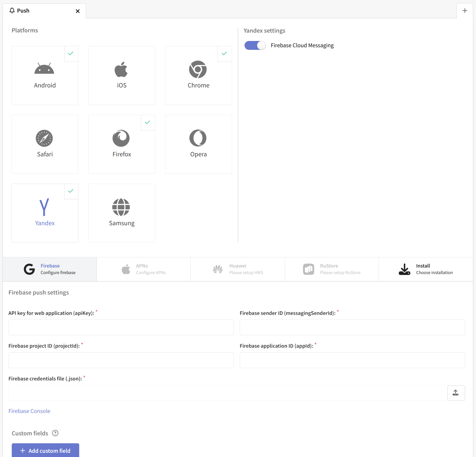Open the RuStore setup tab
Screen dimensions: 476x457
click(332, 269)
